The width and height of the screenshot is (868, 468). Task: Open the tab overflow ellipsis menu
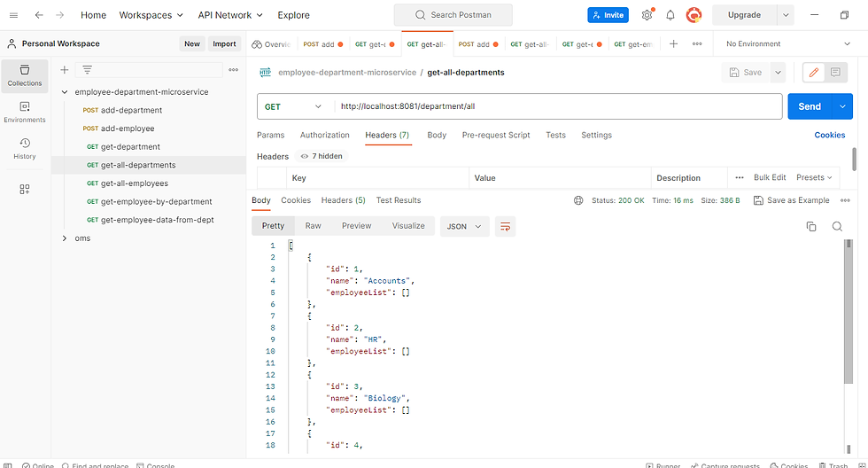coord(697,43)
